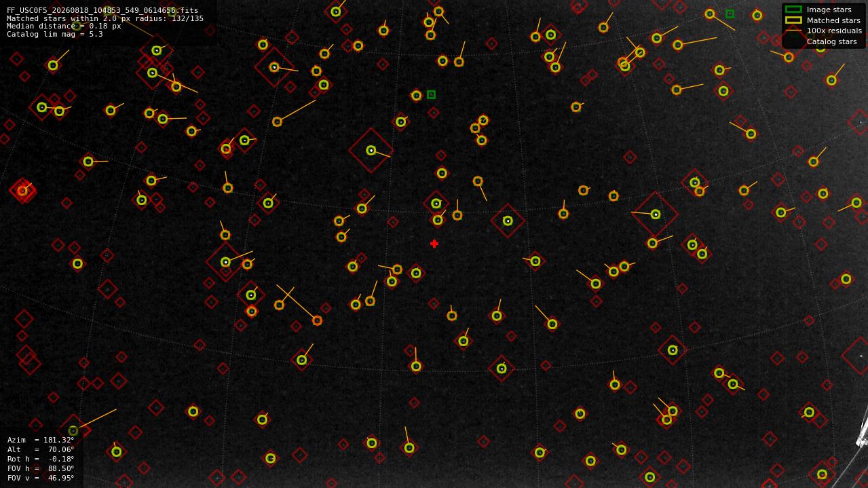Viewport: 868px width, 488px height.
Task: Click the 'Catalog stars' legend label
Action: pyautogui.click(x=831, y=41)
